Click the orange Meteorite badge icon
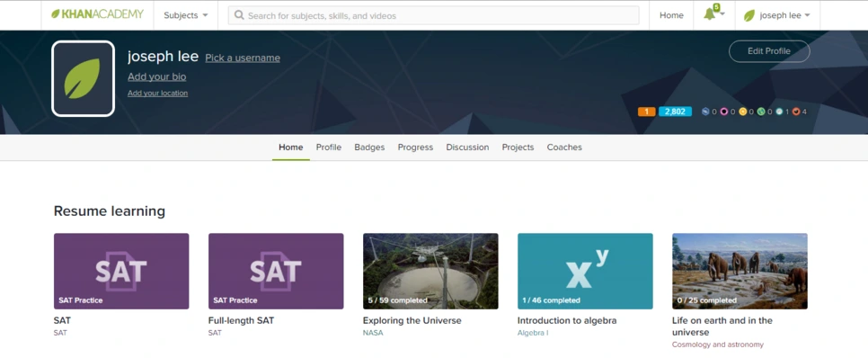This screenshot has width=868, height=358. click(796, 112)
